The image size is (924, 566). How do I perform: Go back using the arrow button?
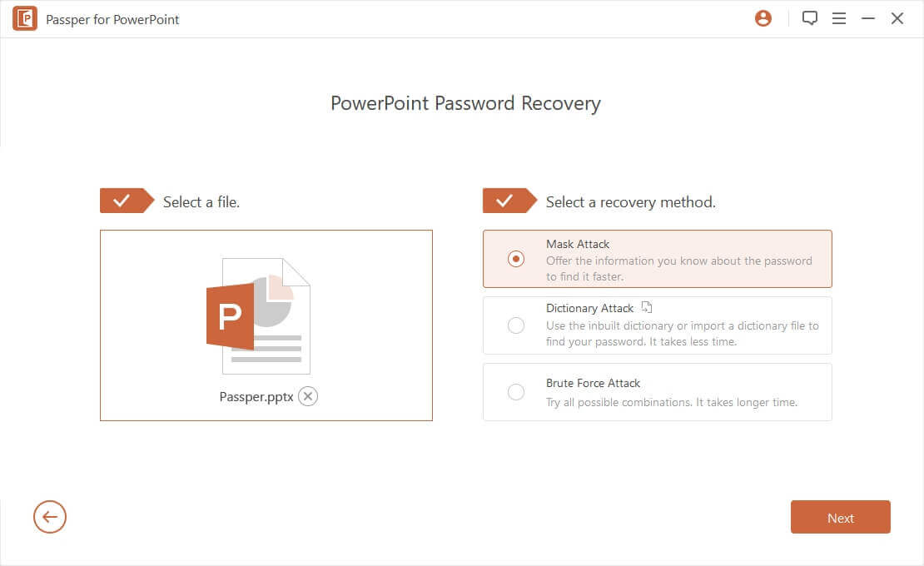click(49, 517)
